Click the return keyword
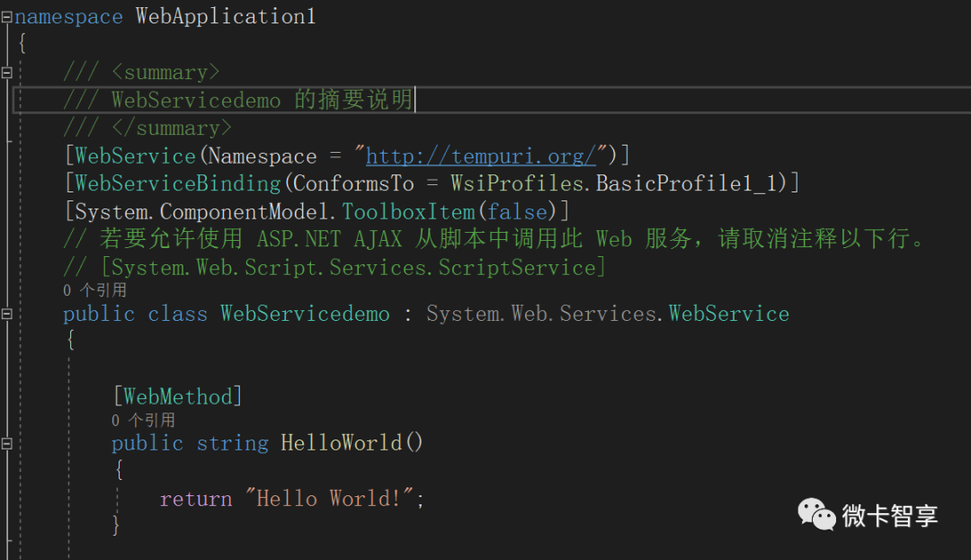This screenshot has height=560, width=971. coord(196,499)
